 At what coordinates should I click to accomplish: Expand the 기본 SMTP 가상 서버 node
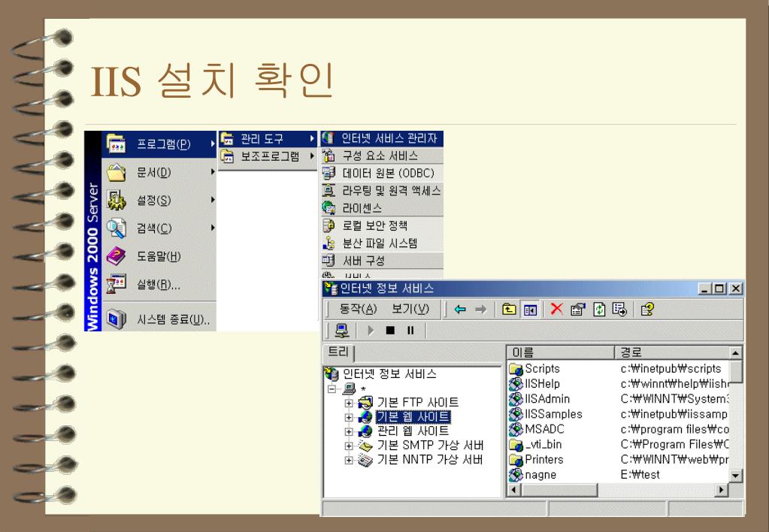(349, 446)
